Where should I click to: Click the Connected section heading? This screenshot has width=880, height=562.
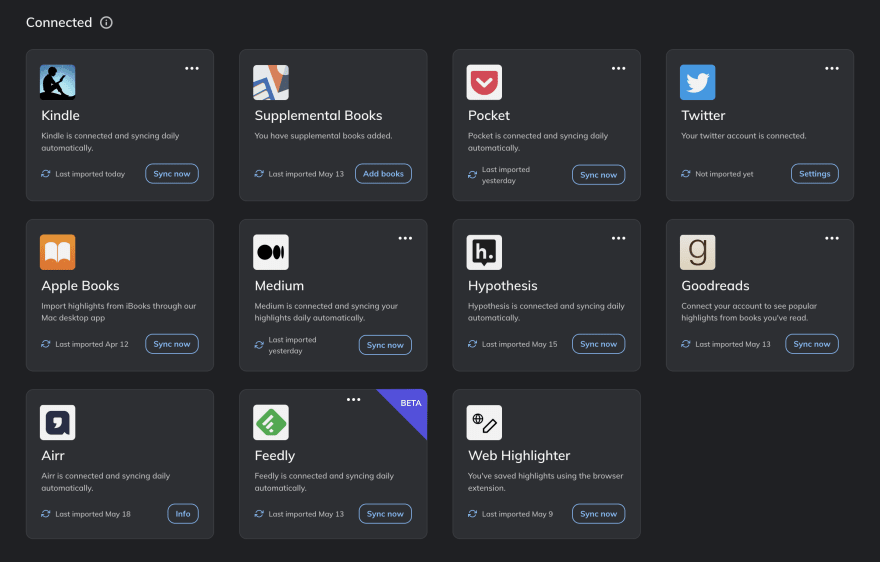[59, 22]
